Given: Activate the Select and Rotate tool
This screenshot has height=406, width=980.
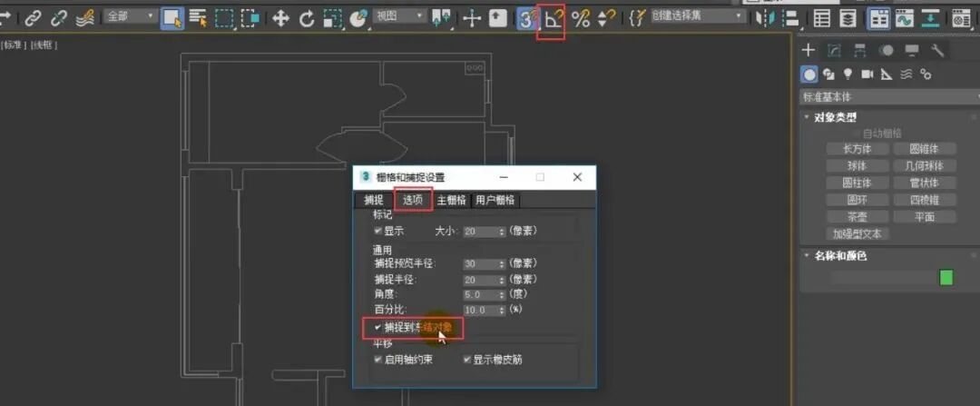Looking at the screenshot, I should click(x=307, y=19).
